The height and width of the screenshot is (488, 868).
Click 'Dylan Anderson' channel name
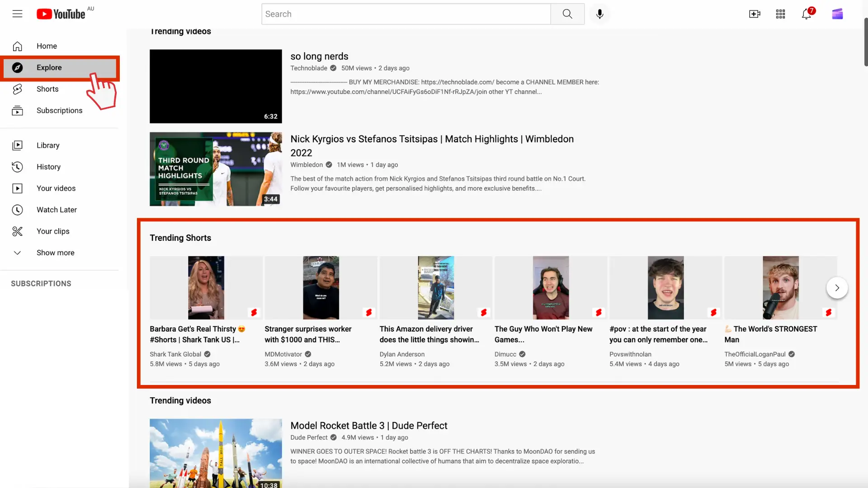(402, 354)
